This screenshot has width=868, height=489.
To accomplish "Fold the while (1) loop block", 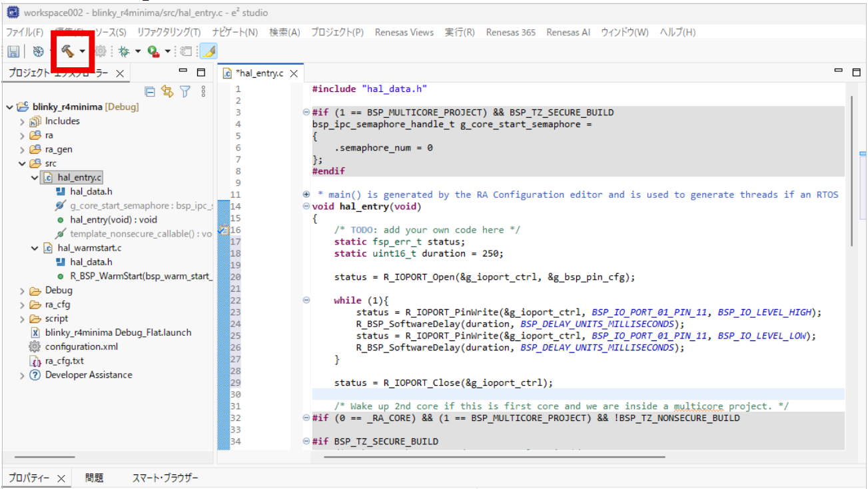I will point(306,300).
